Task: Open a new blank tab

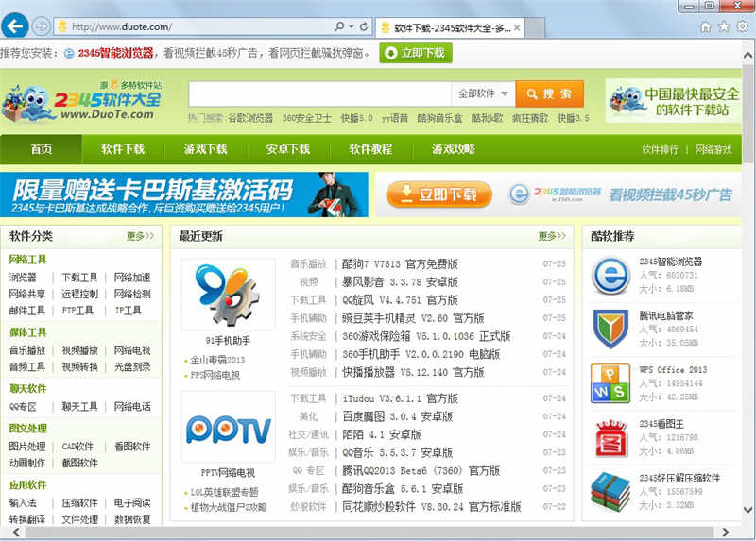Action: click(x=535, y=28)
